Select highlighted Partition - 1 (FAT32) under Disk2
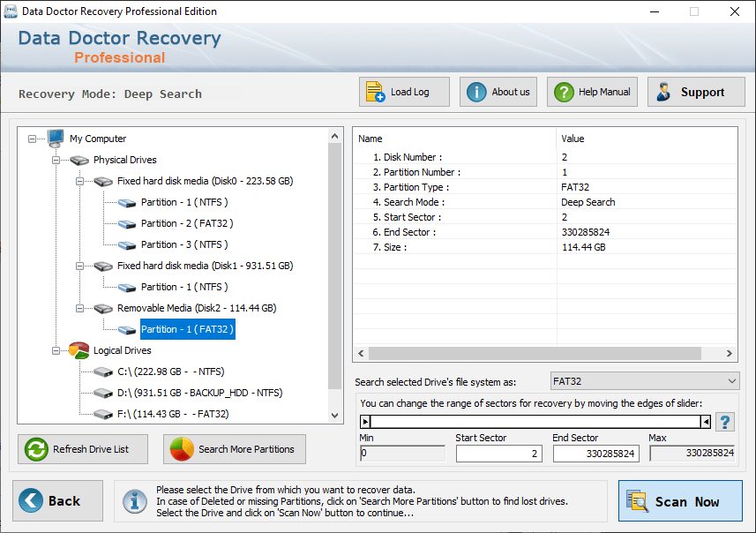Image resolution: width=756 pixels, height=533 pixels. pos(188,329)
